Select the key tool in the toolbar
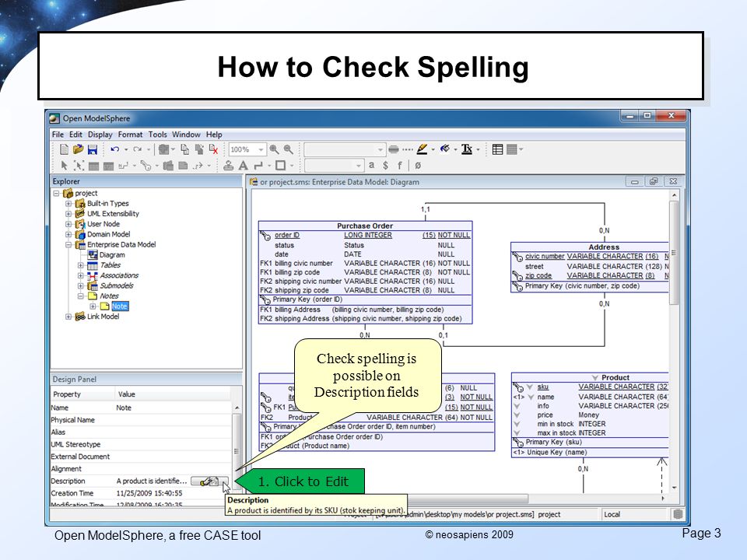The width and height of the screenshot is (747, 560). pyautogui.click(x=146, y=165)
